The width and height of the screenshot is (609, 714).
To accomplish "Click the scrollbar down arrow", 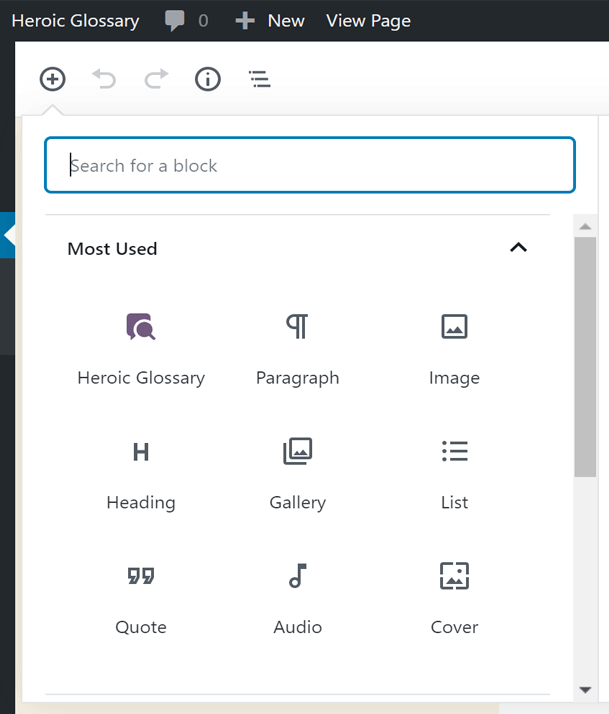I will (586, 690).
